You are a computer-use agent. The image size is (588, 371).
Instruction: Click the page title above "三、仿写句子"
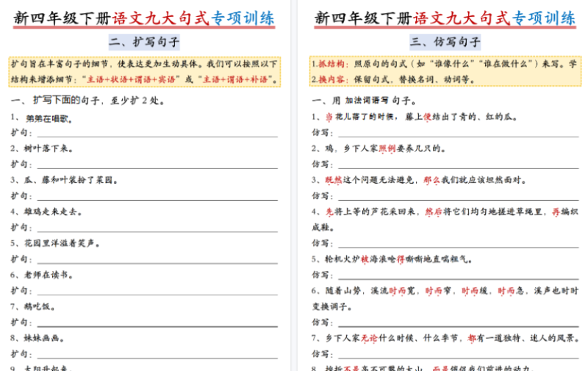(x=445, y=18)
